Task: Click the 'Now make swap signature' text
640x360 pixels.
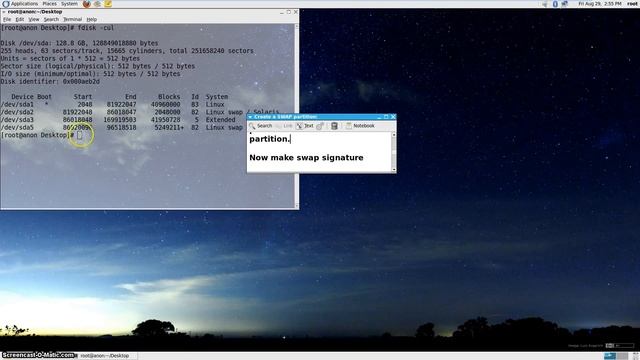Action: click(x=306, y=158)
